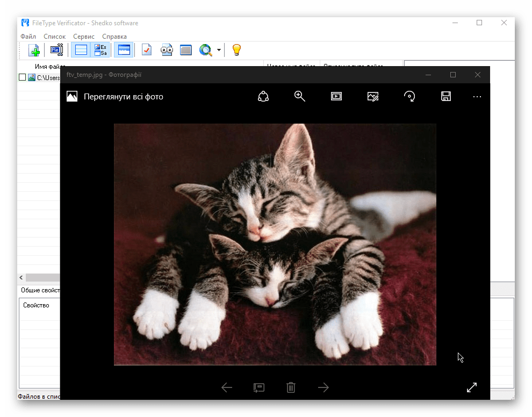Toggle the list view mode button
This screenshot has height=417, width=532.
point(81,50)
